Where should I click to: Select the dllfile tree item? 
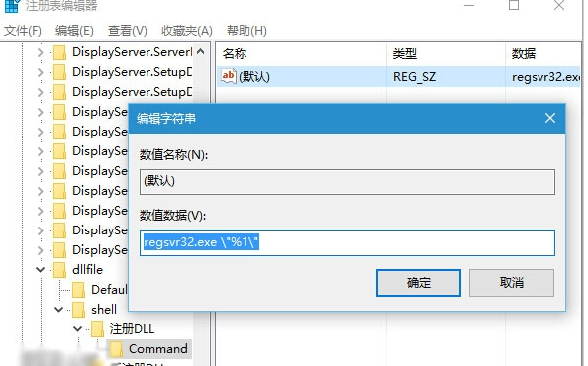[87, 270]
